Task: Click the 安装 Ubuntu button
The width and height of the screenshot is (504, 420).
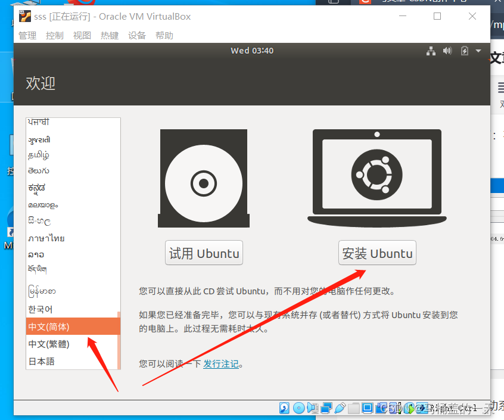Action: (x=377, y=253)
